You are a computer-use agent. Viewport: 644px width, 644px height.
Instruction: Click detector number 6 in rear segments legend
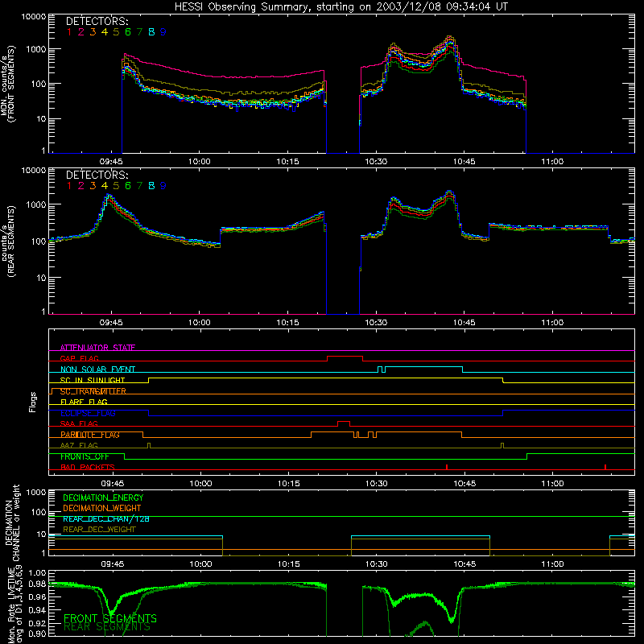pyautogui.click(x=128, y=186)
